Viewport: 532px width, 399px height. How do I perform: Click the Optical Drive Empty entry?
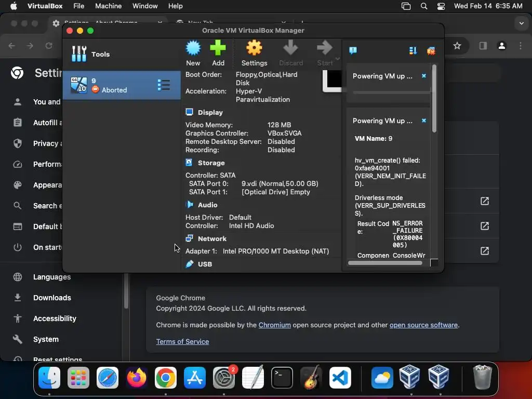[275, 192]
